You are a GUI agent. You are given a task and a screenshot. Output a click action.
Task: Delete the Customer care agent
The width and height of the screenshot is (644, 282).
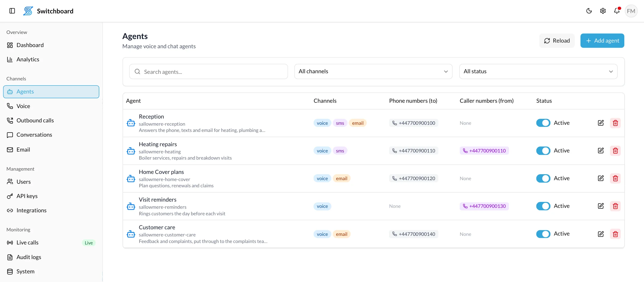pos(615,234)
